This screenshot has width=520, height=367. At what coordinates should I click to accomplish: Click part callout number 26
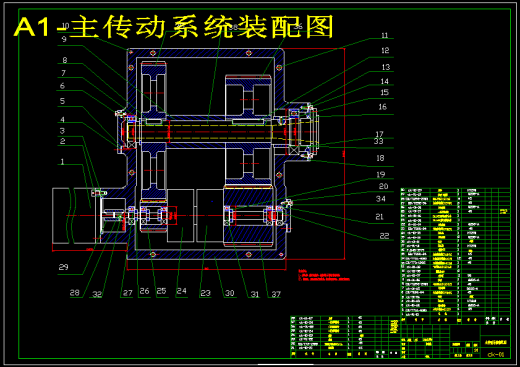144,291
